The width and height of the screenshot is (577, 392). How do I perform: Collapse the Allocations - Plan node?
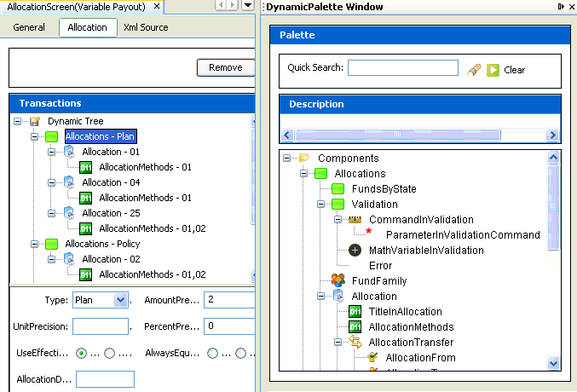tap(34, 137)
